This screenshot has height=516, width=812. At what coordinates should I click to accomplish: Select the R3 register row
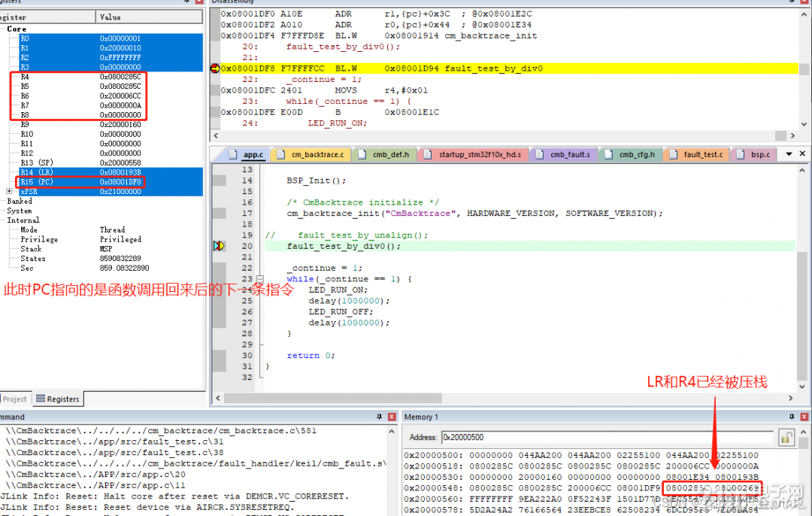[111, 68]
